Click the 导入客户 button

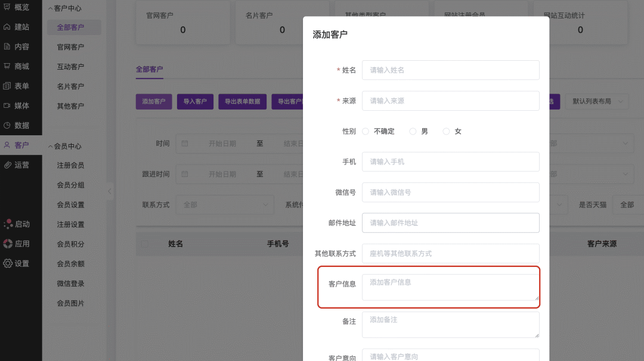pos(195,101)
